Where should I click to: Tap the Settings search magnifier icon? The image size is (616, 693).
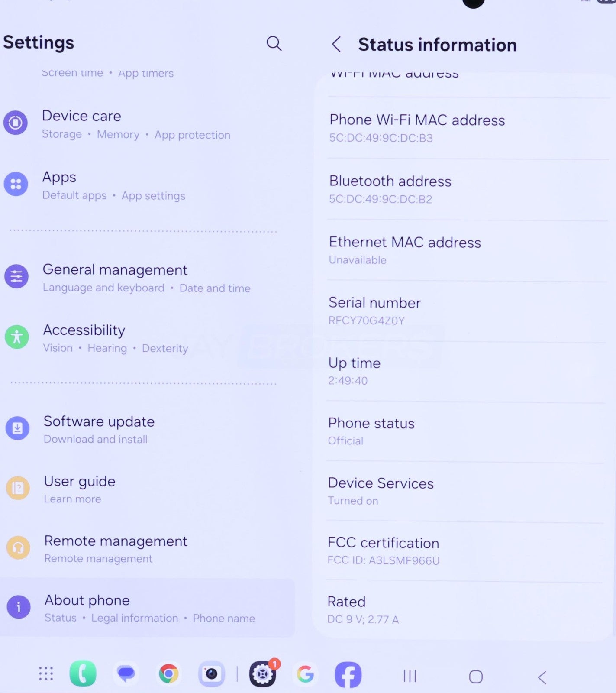pos(274,43)
